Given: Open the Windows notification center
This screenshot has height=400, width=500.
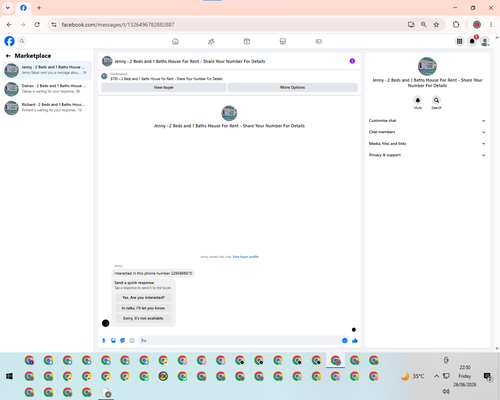Looking at the screenshot, I should 487,376.
